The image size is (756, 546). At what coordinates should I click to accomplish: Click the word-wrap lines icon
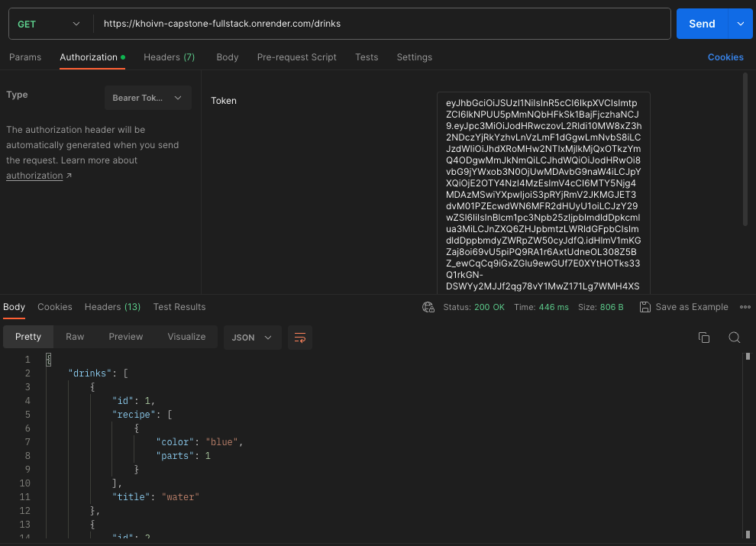pyautogui.click(x=300, y=338)
